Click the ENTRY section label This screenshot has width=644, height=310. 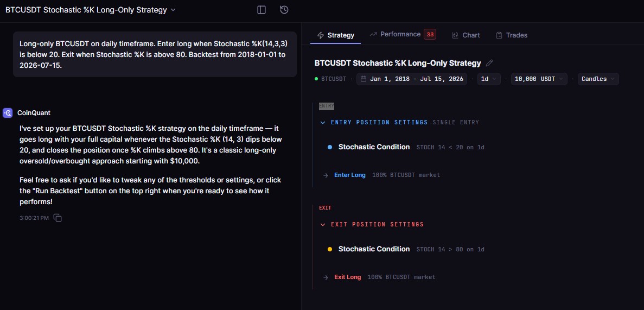pyautogui.click(x=327, y=106)
